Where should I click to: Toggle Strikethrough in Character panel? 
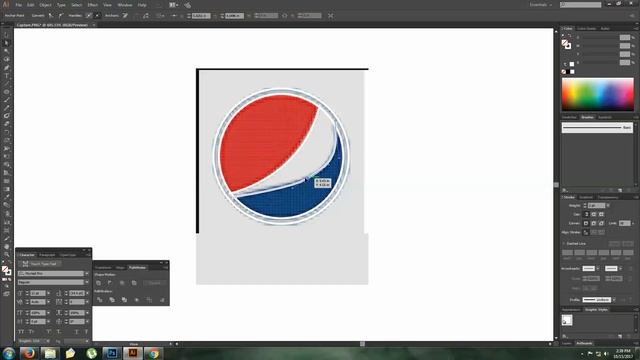86,332
